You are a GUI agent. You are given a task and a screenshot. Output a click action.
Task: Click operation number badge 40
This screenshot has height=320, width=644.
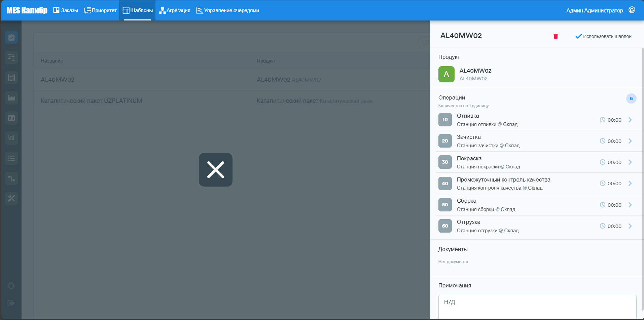(445, 184)
